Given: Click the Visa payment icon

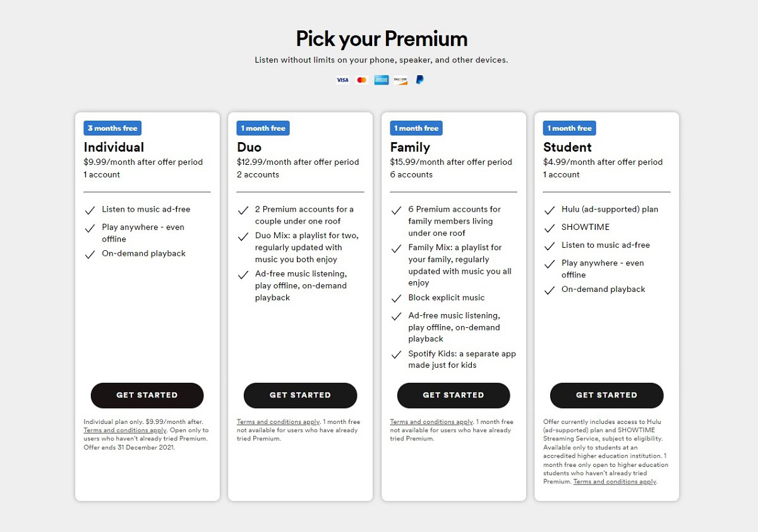Looking at the screenshot, I should (342, 80).
